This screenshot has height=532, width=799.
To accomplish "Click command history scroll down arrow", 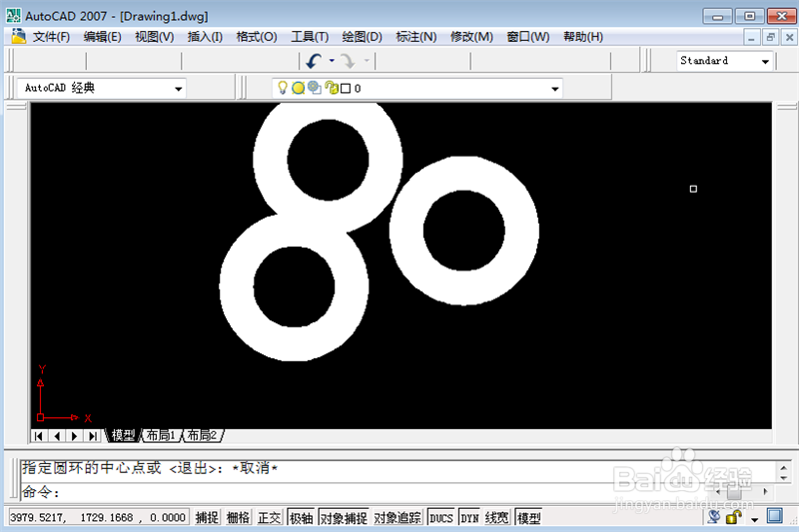I will [784, 477].
